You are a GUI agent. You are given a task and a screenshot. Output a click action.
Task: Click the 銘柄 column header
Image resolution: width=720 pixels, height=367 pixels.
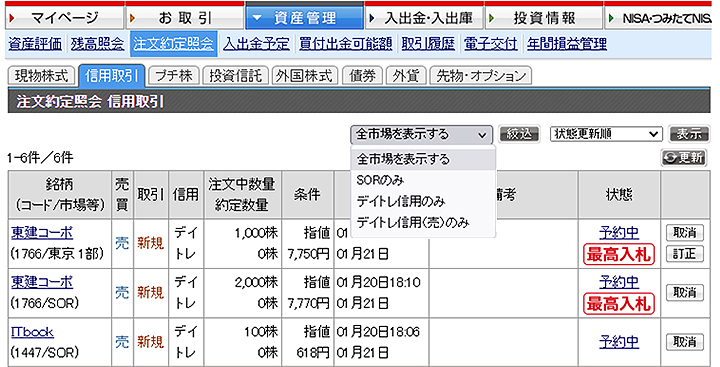(59, 195)
